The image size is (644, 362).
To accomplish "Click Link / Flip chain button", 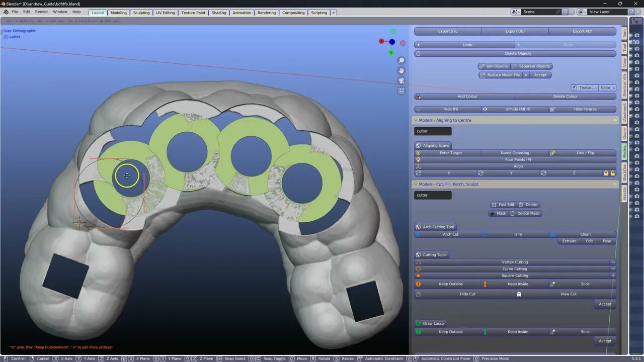I will coord(582,153).
